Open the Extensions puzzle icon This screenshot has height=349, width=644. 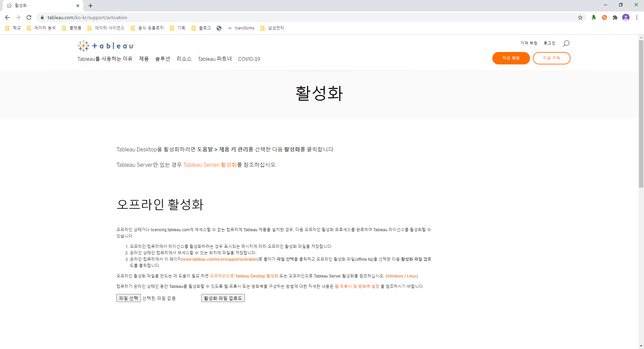(x=615, y=17)
